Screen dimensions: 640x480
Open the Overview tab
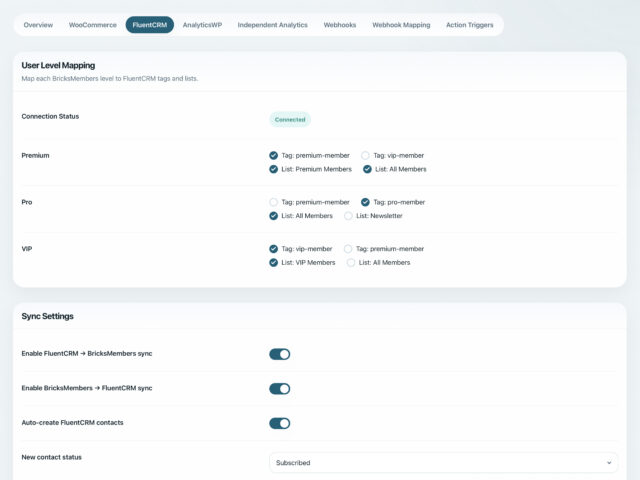(x=38, y=25)
